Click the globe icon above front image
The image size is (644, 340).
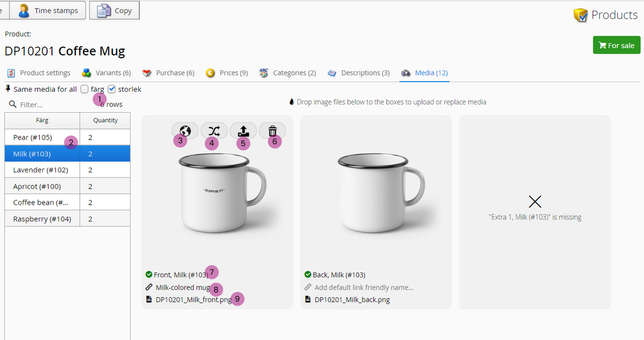point(185,131)
